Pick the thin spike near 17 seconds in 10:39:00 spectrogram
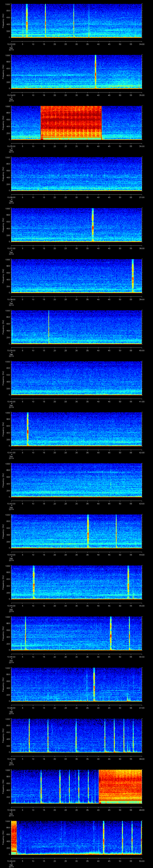The width and height of the screenshot is (153, 868). coord(49,327)
